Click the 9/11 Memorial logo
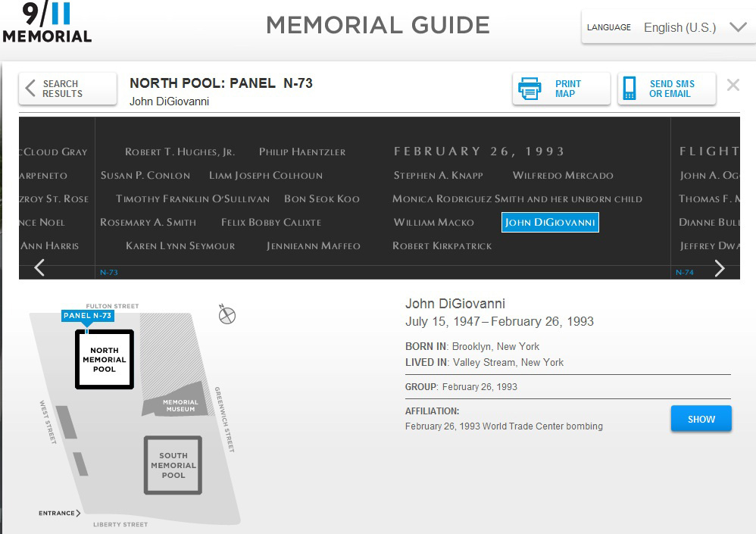 [47, 23]
